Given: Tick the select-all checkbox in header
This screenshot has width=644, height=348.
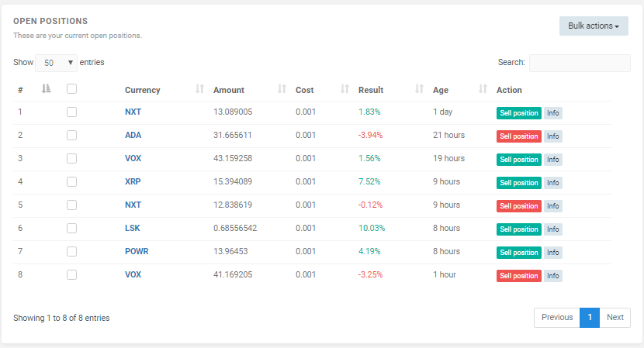Looking at the screenshot, I should tap(71, 89).
